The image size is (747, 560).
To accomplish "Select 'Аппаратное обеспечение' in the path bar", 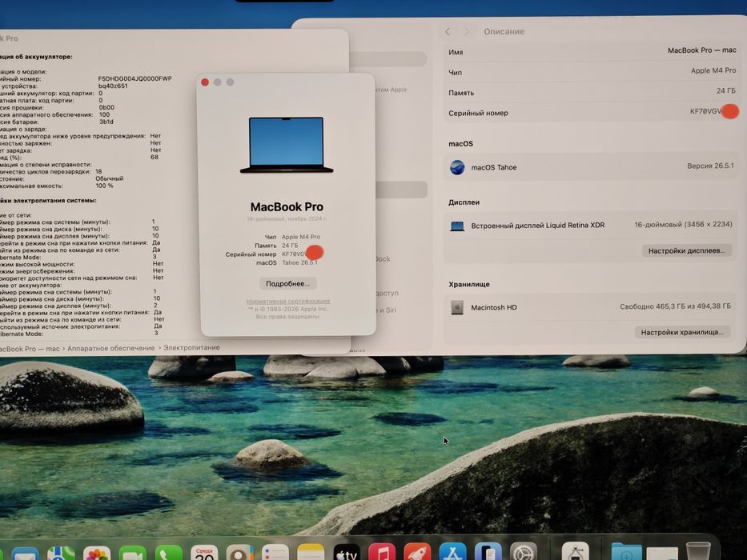I will 111,348.
